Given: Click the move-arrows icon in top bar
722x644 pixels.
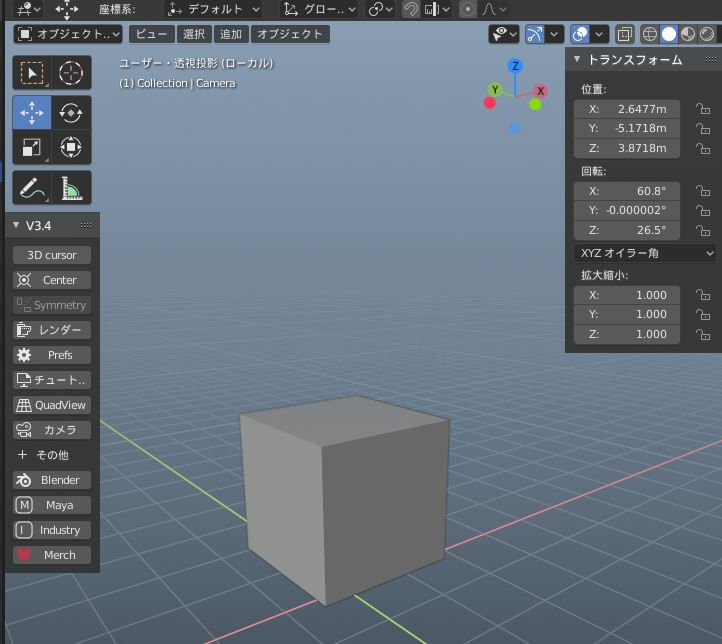Looking at the screenshot, I should (66, 9).
